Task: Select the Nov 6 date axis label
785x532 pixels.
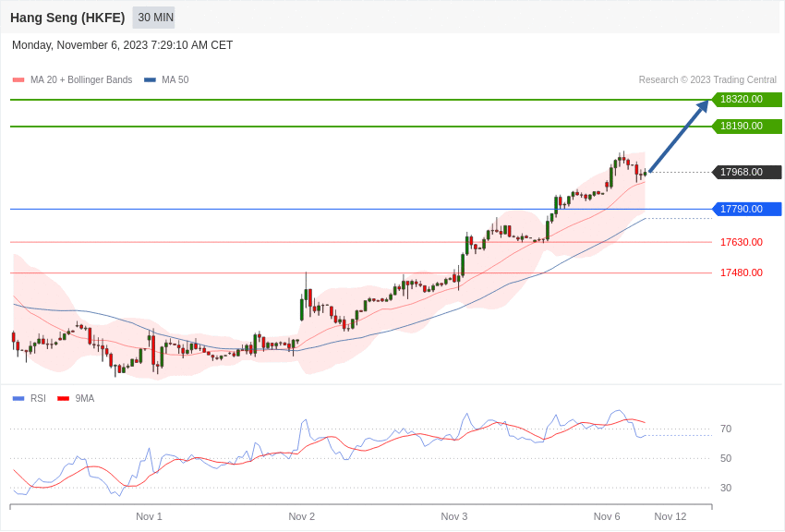Action: click(607, 516)
